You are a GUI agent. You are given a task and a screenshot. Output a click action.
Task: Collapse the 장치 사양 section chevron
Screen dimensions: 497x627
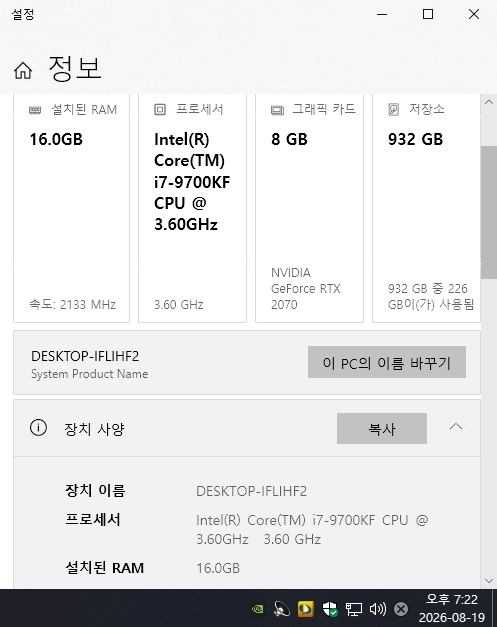click(456, 427)
